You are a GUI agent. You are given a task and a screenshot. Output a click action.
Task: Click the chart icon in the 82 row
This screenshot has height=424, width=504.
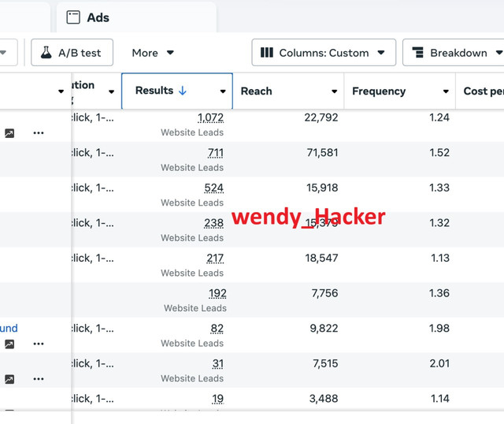tap(9, 344)
